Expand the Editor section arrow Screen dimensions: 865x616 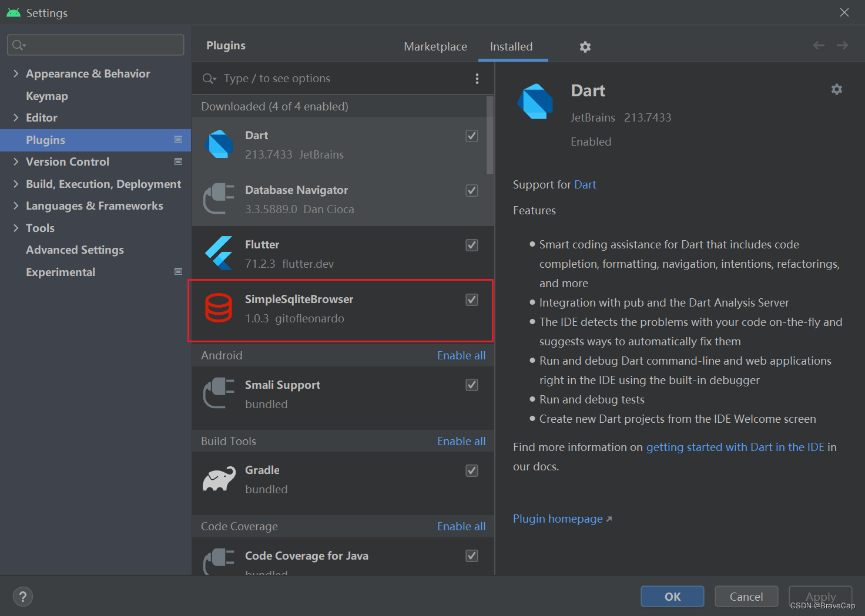(x=16, y=117)
